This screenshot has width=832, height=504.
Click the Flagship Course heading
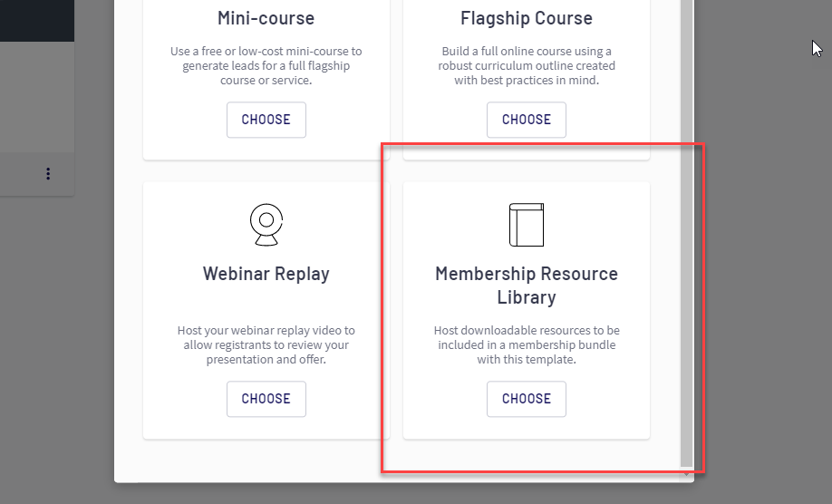click(x=527, y=18)
